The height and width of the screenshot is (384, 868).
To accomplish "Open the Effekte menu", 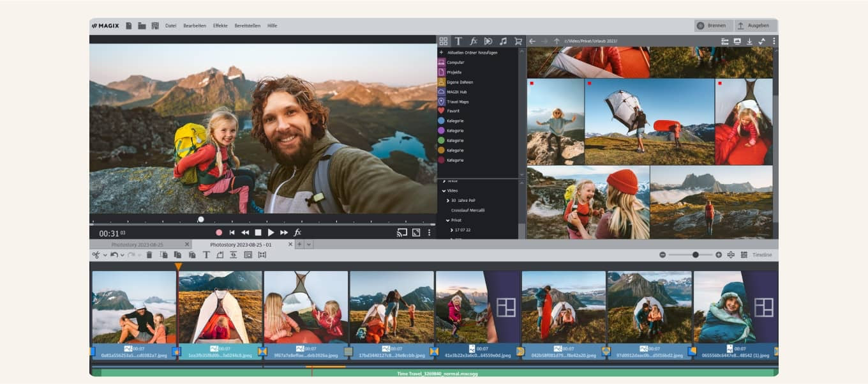I will tap(220, 26).
